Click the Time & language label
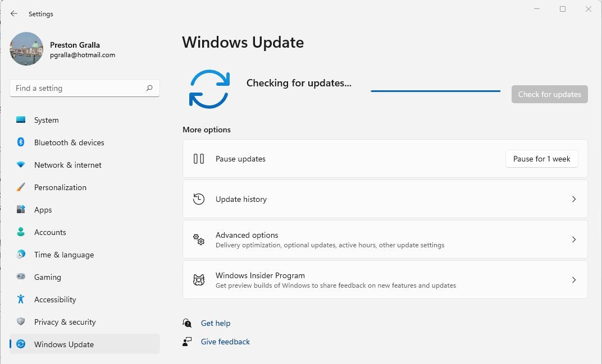 pos(64,255)
